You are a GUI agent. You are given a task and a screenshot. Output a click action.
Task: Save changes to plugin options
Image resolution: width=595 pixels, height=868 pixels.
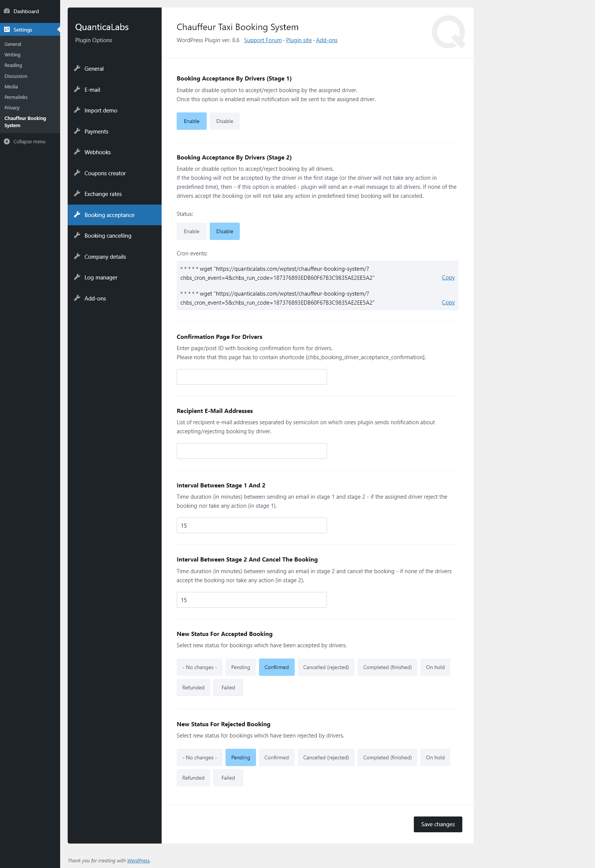(x=438, y=824)
